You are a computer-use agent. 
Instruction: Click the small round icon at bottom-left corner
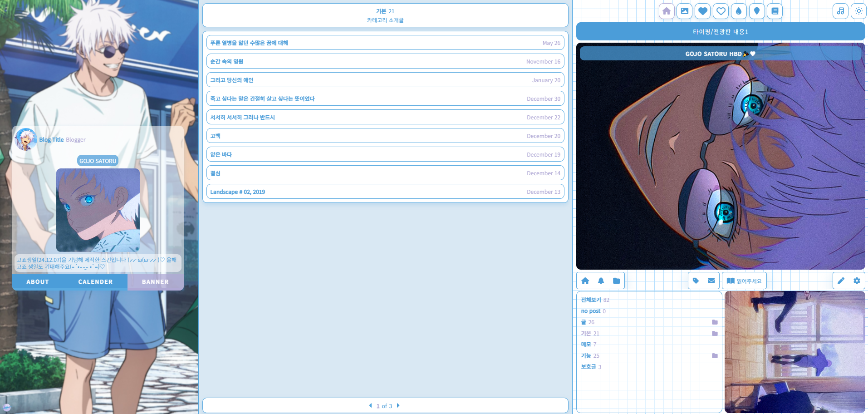pos(7,407)
